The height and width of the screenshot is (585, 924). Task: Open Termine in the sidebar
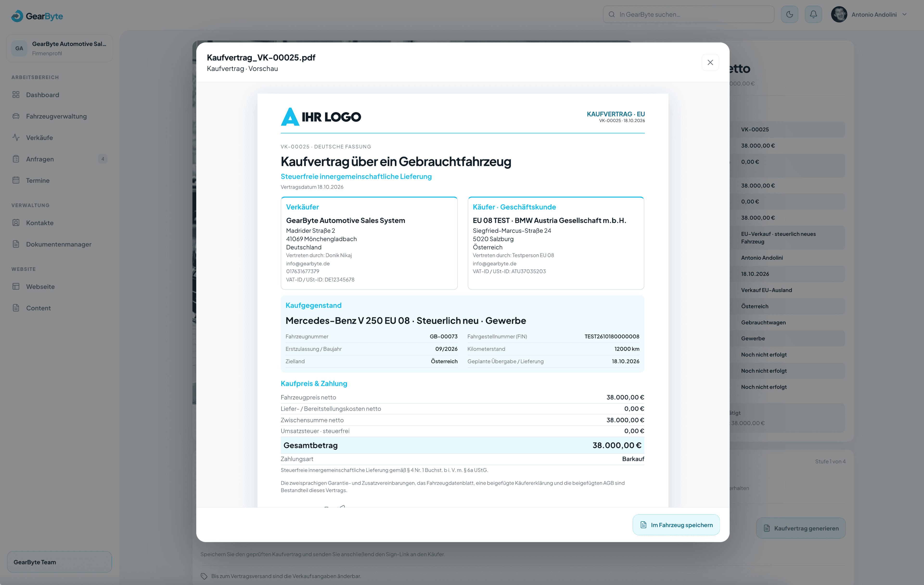pos(59,181)
